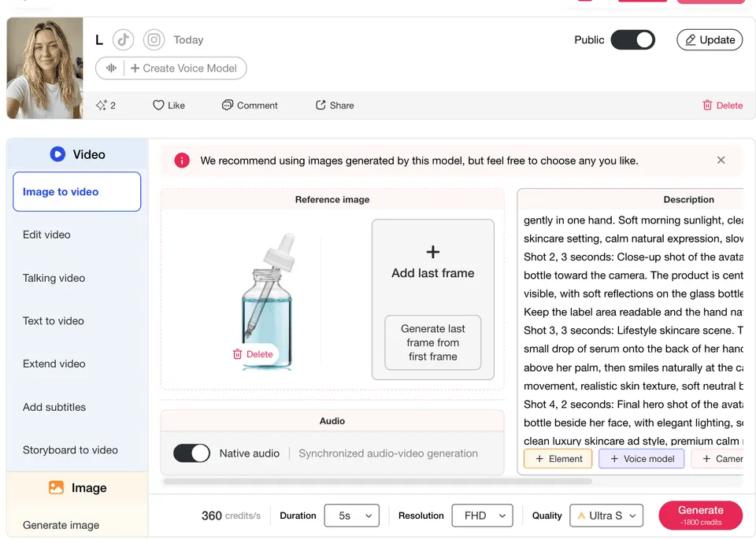The image size is (756, 540).
Task: Click the profile photo thumbnail
Action: (44, 68)
